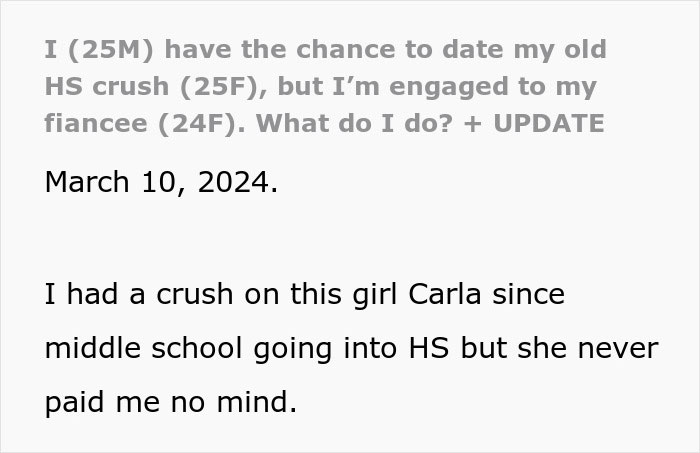Click the word "engaged" in the title
The image size is (700, 453).
coord(449,87)
